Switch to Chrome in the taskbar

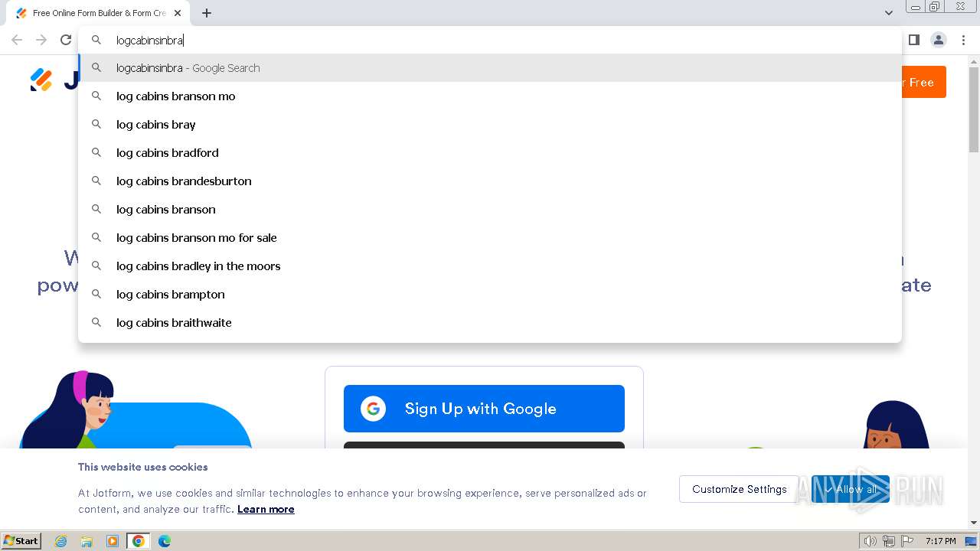click(139, 541)
